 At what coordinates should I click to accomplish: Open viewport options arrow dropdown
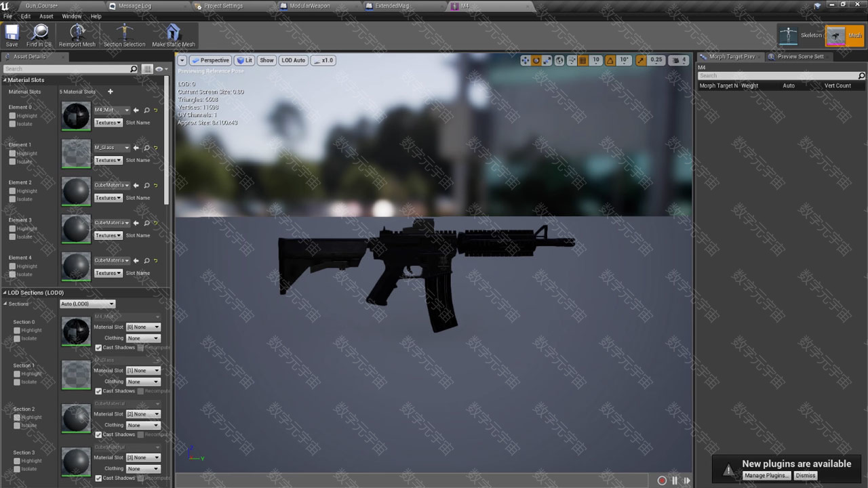pos(182,60)
